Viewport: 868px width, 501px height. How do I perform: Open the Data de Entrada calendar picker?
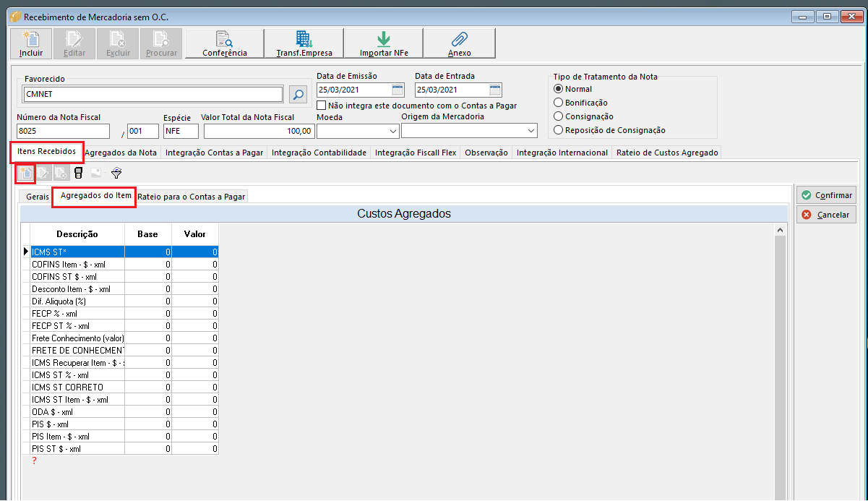point(495,90)
